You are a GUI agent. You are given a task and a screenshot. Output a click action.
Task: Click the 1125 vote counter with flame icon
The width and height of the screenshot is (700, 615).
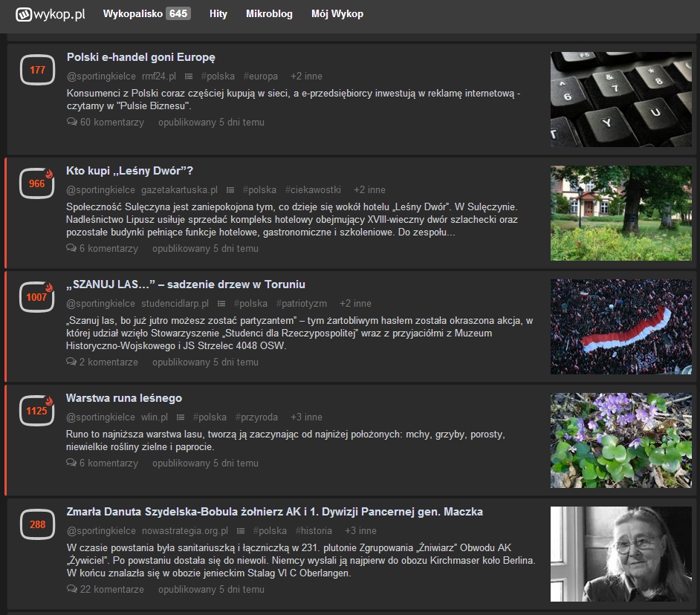[37, 411]
